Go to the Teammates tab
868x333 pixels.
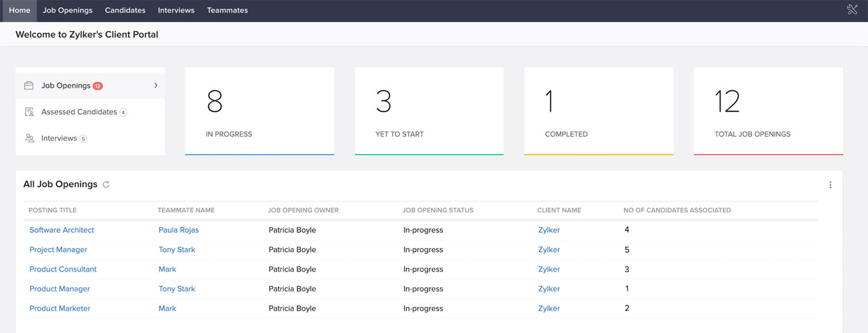[x=227, y=10]
